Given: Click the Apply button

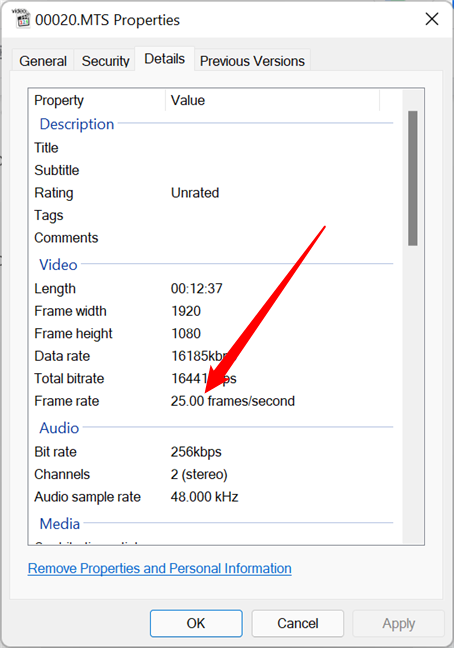Looking at the screenshot, I should (398, 623).
